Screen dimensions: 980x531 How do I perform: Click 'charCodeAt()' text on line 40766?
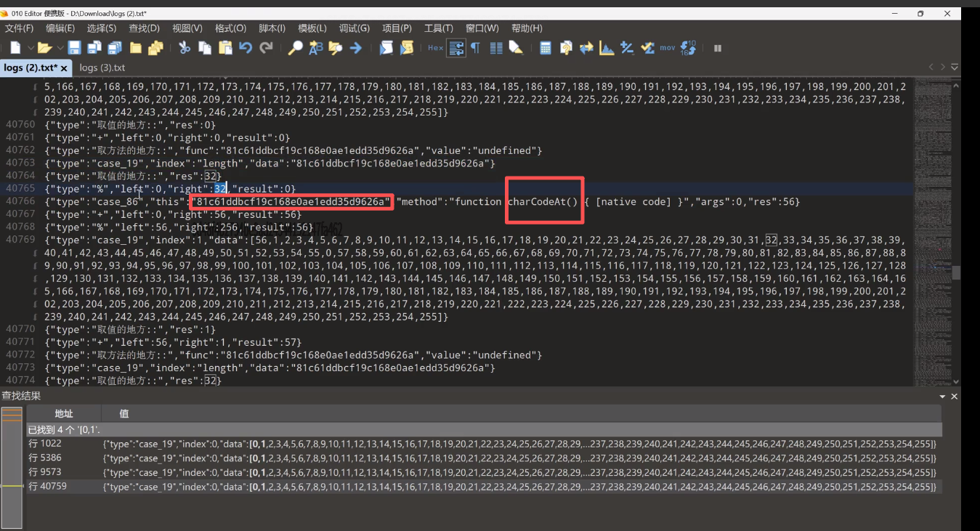[x=543, y=201]
